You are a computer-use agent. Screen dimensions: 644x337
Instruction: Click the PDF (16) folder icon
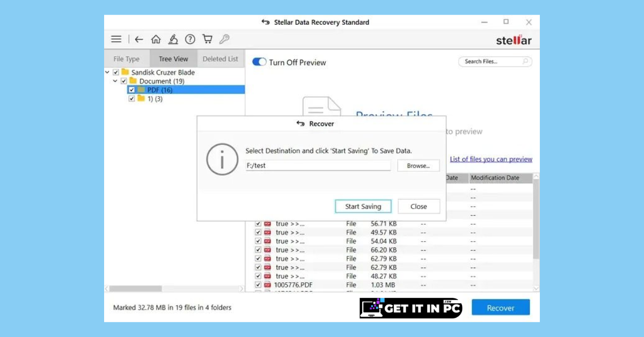click(141, 90)
